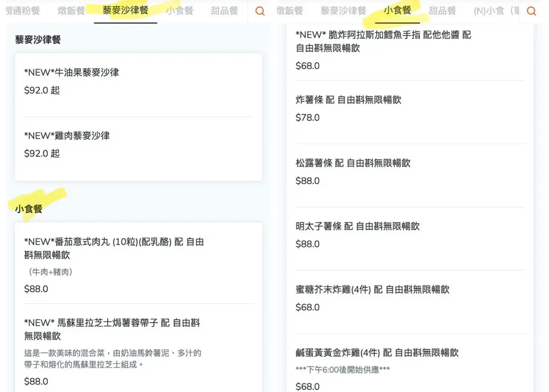
Task: Open 甜品餐 tab in right panel
Action: pyautogui.click(x=442, y=11)
